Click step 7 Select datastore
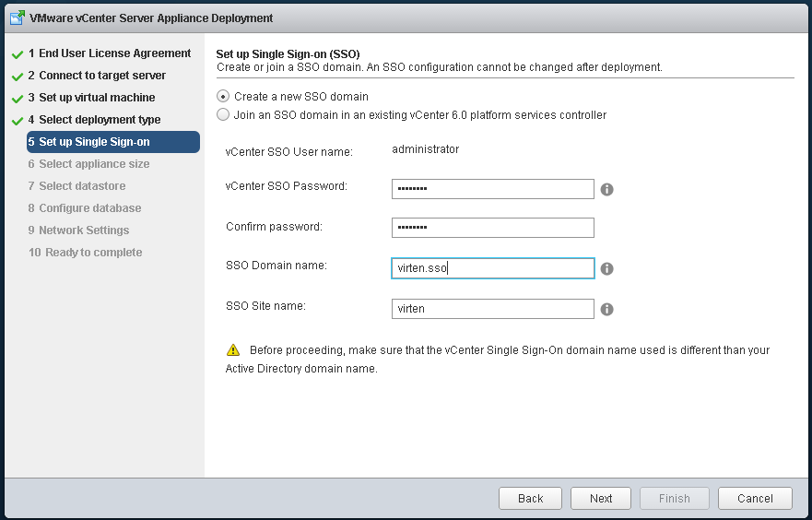Screen dimensions: 812x520 tap(76, 186)
